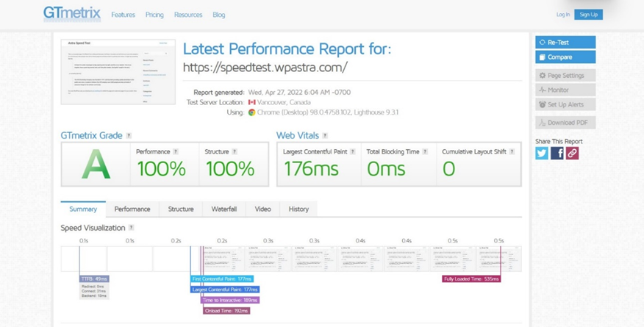Click help icon beside Total Blocking Time
644x327 pixels.
pyautogui.click(x=425, y=151)
